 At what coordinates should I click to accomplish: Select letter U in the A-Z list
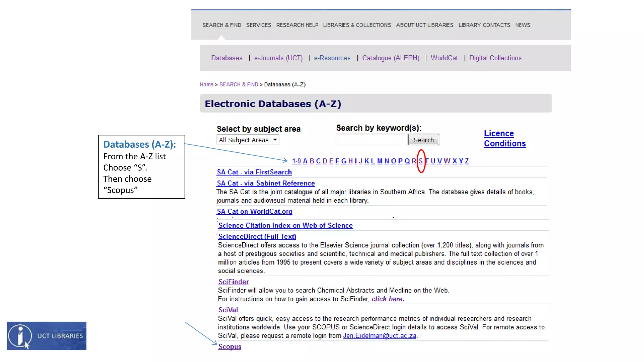pyautogui.click(x=433, y=161)
